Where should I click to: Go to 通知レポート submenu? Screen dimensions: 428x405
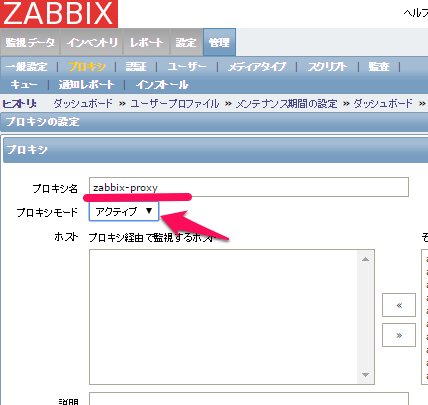tap(86, 84)
